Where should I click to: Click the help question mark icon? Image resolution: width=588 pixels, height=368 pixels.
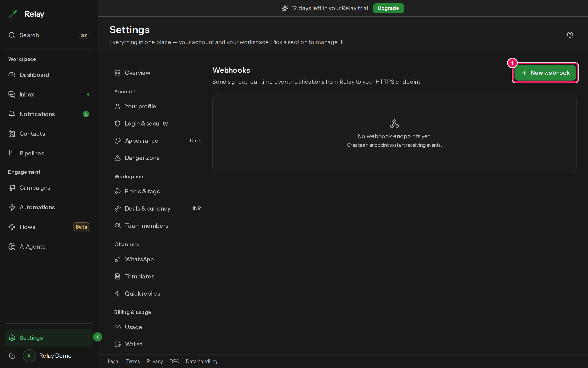point(570,35)
